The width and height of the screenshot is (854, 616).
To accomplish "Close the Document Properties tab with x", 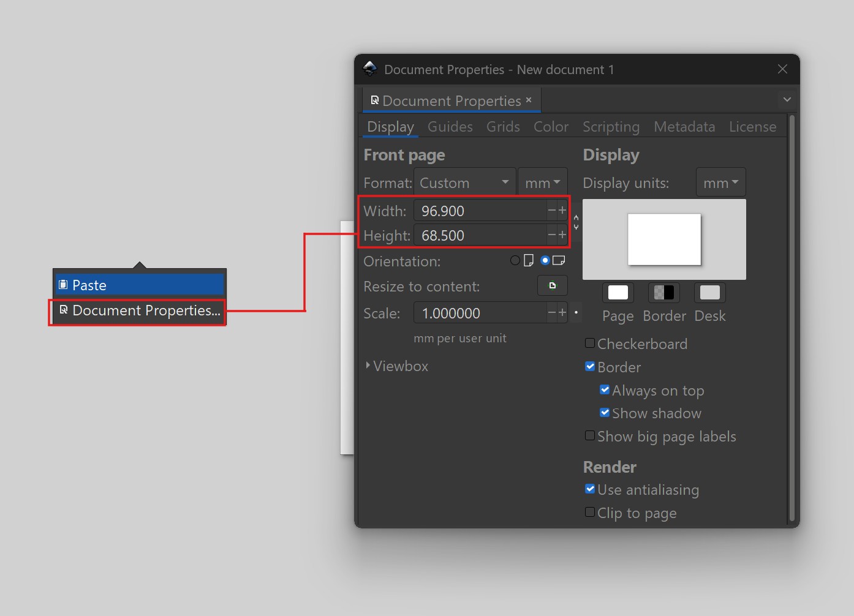I will 529,99.
